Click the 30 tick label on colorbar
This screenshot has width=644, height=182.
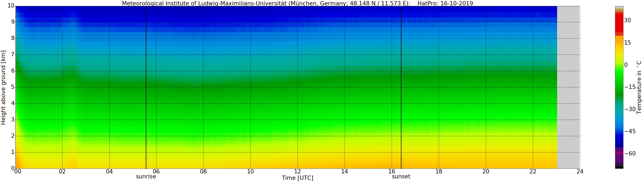click(627, 21)
